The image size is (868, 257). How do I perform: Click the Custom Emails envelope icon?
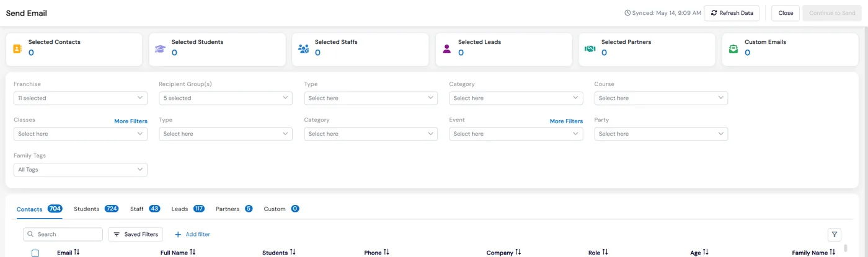tap(733, 48)
